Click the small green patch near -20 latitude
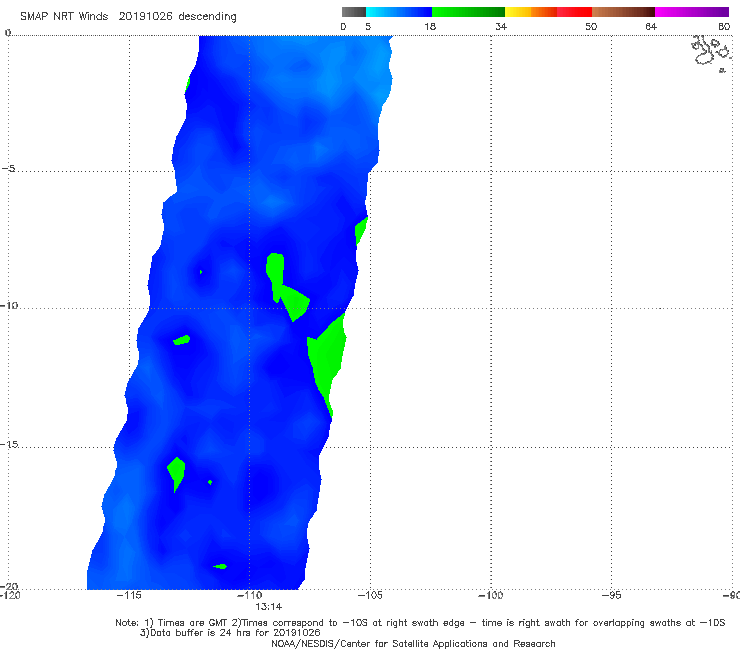Viewport: 740px width, 650px height. pos(220,566)
